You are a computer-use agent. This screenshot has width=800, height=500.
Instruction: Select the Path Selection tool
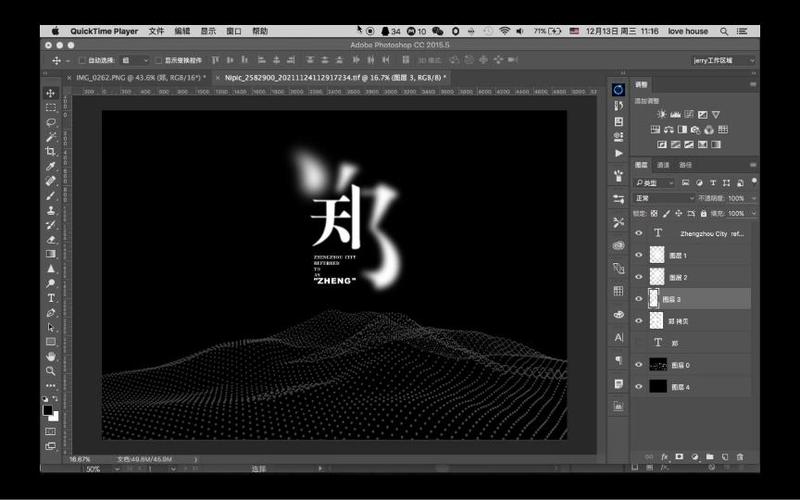point(51,327)
